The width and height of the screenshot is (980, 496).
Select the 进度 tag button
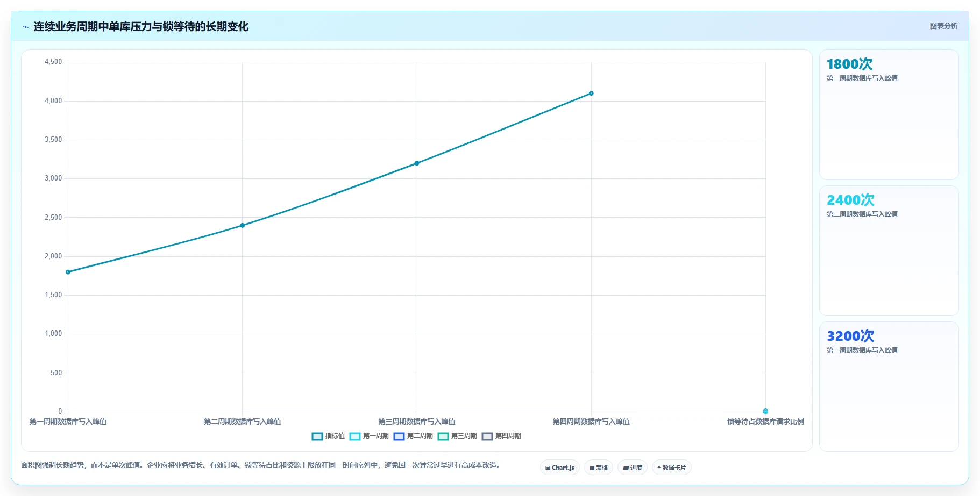coord(632,468)
